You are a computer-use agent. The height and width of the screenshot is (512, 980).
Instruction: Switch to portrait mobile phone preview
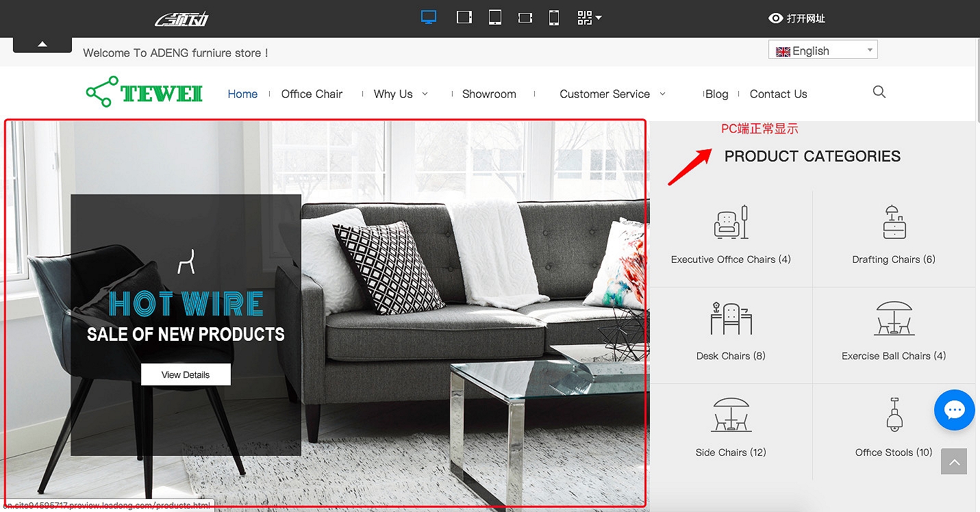click(554, 18)
